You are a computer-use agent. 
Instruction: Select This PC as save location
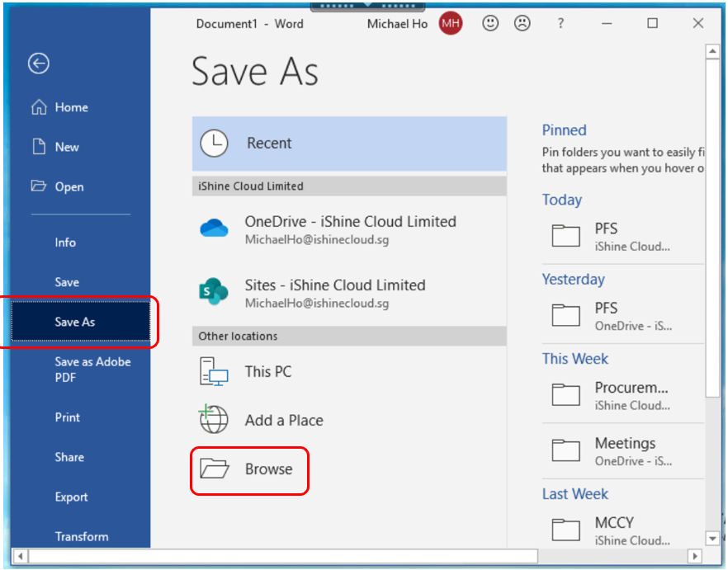click(349, 371)
